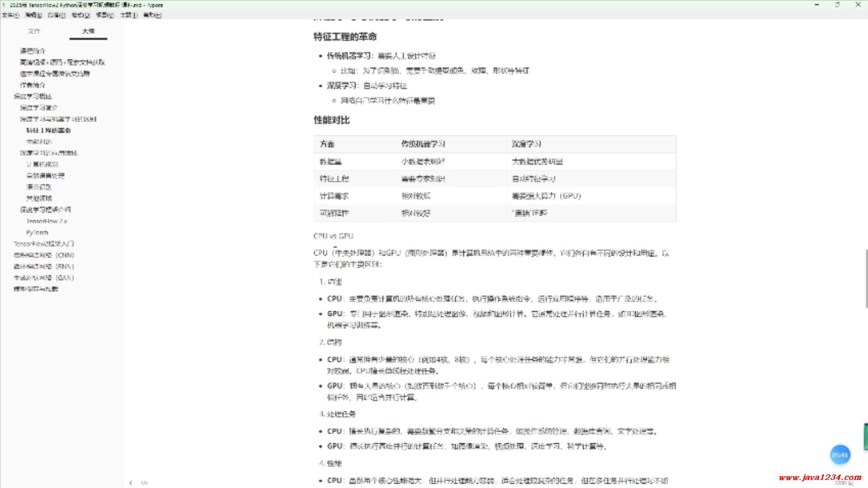The width and height of the screenshot is (868, 488).
Task: Click vertical scrollbar thumb on right
Action: (866, 278)
